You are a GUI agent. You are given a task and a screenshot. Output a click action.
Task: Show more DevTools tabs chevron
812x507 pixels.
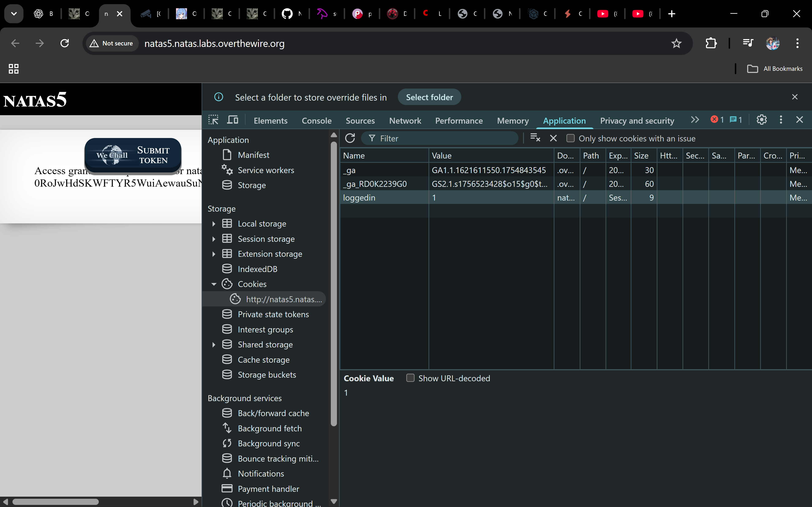tap(695, 120)
